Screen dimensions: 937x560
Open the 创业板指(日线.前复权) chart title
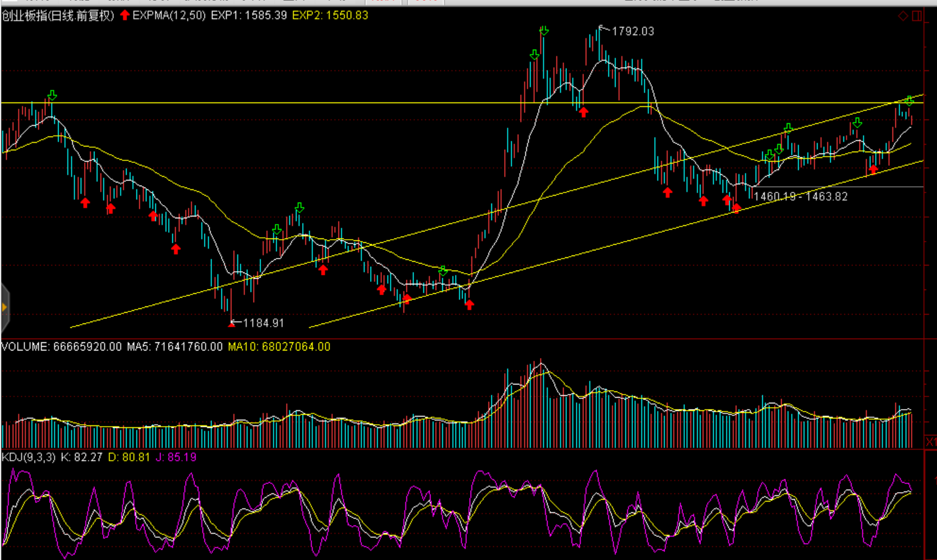(x=58, y=16)
